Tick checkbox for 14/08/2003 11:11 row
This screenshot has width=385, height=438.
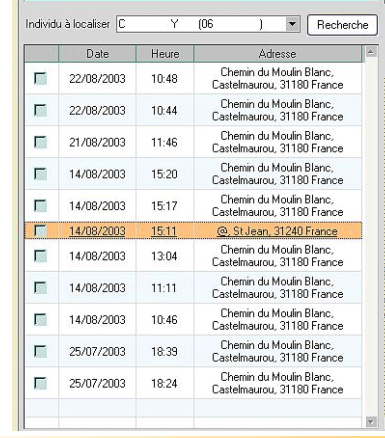(41, 288)
